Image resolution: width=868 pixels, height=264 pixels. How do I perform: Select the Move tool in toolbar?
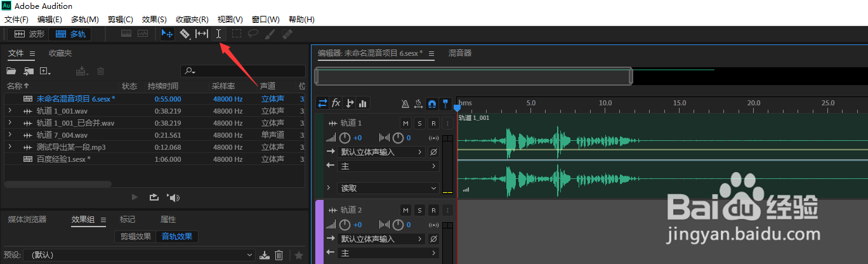(168, 34)
